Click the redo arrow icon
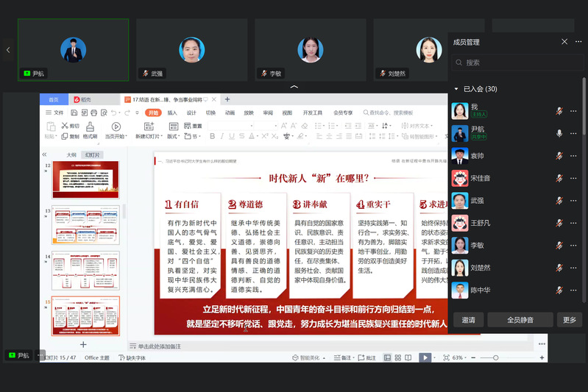This screenshot has width=588, height=392. [x=127, y=113]
